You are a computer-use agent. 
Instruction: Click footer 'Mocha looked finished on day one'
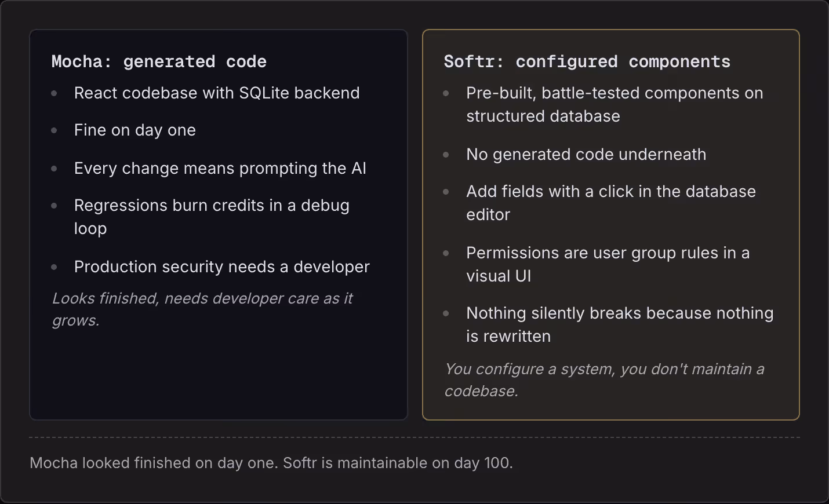tap(271, 463)
